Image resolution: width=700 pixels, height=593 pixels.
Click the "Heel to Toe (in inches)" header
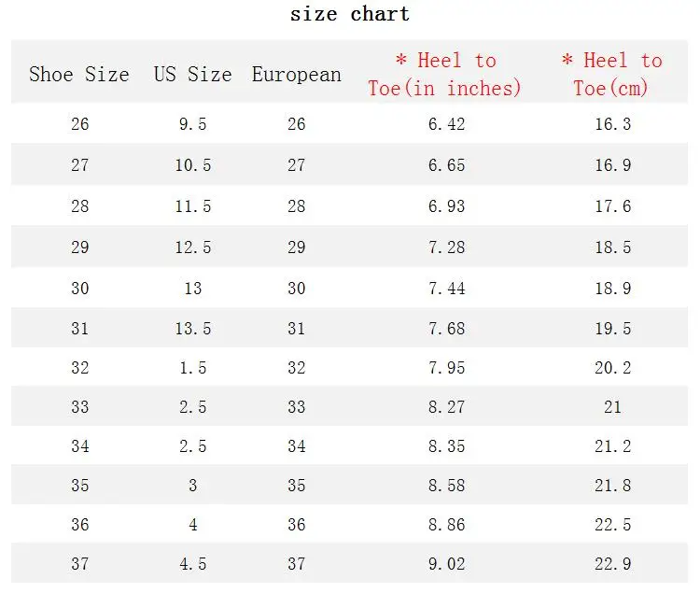click(445, 75)
